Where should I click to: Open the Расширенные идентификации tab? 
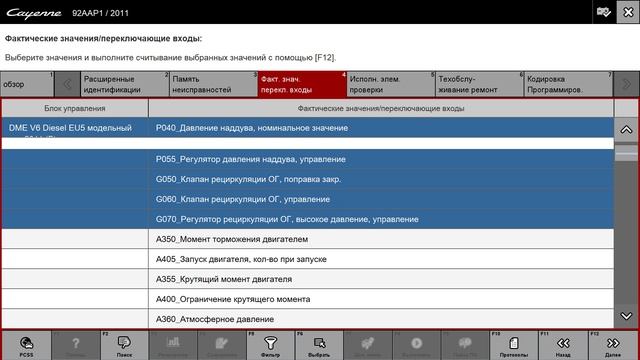tap(124, 84)
